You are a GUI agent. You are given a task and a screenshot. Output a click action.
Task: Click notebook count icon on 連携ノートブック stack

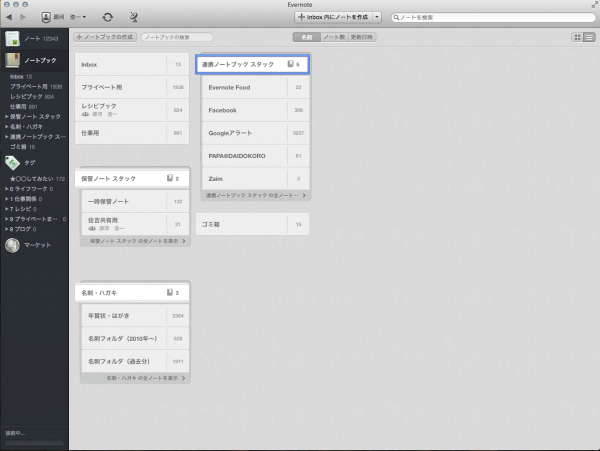coord(290,64)
